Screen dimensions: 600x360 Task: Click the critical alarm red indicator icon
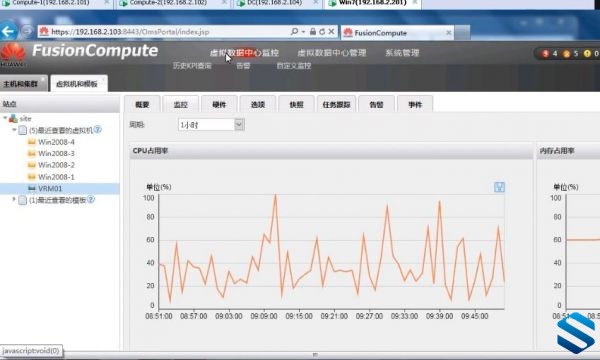pyautogui.click(x=545, y=54)
